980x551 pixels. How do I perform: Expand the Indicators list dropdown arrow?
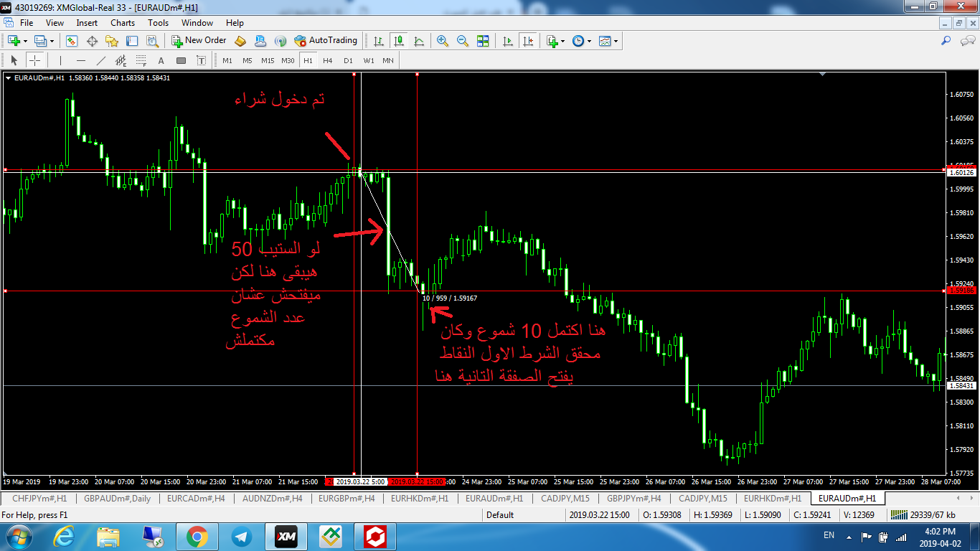(x=563, y=41)
